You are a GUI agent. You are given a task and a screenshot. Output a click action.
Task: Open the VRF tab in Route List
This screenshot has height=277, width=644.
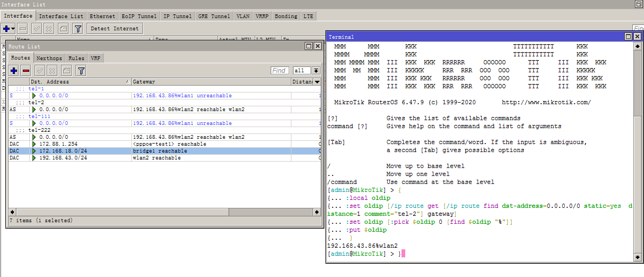coord(95,58)
